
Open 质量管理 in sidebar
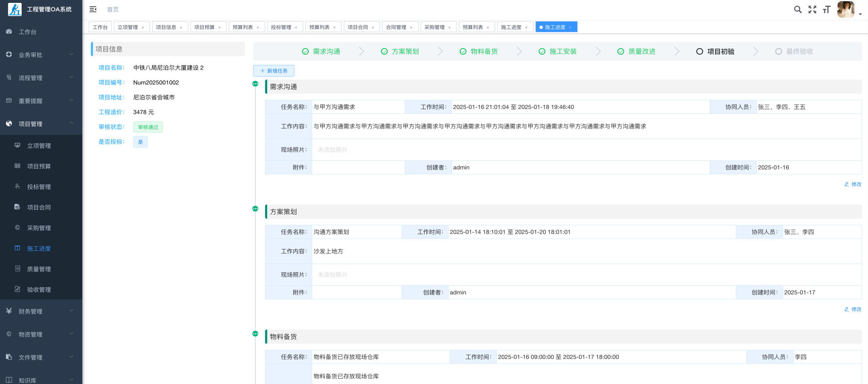39,269
